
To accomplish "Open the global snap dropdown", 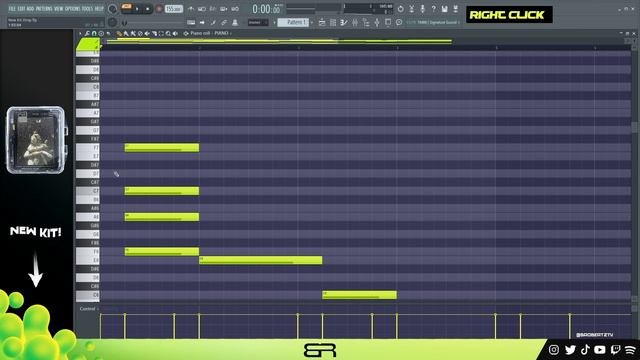I will coord(258,22).
